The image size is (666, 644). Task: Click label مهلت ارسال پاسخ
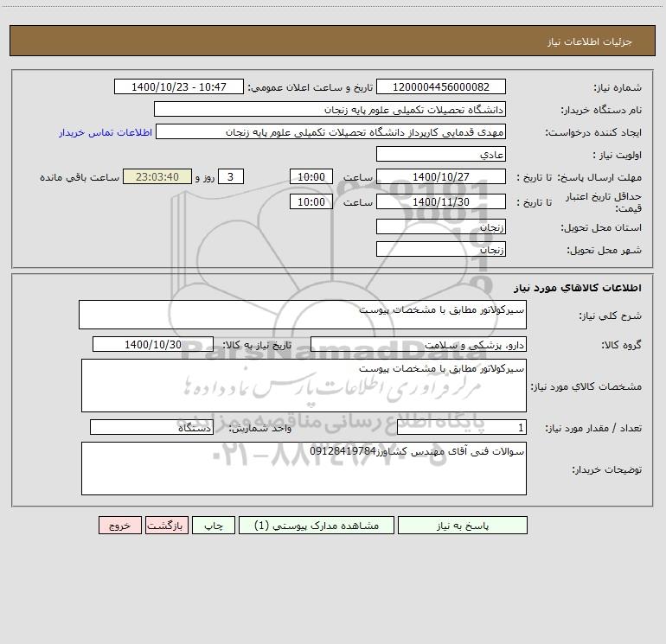[x=599, y=177]
